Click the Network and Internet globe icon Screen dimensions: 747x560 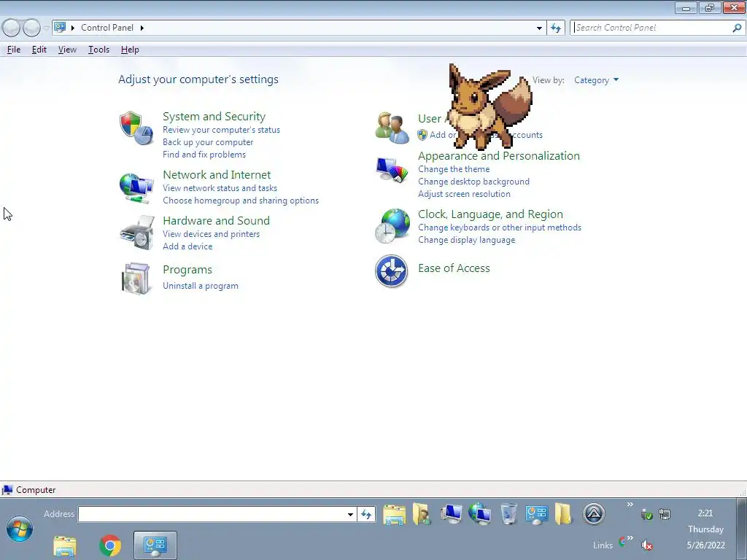(136, 187)
